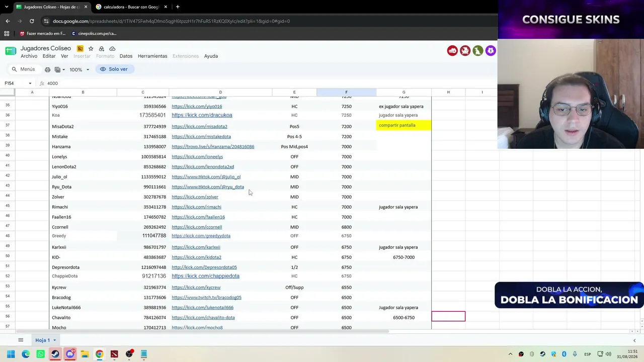Open the twitch.tv/bracodog05 link
Screen dimensions: 644x362
click(206, 298)
